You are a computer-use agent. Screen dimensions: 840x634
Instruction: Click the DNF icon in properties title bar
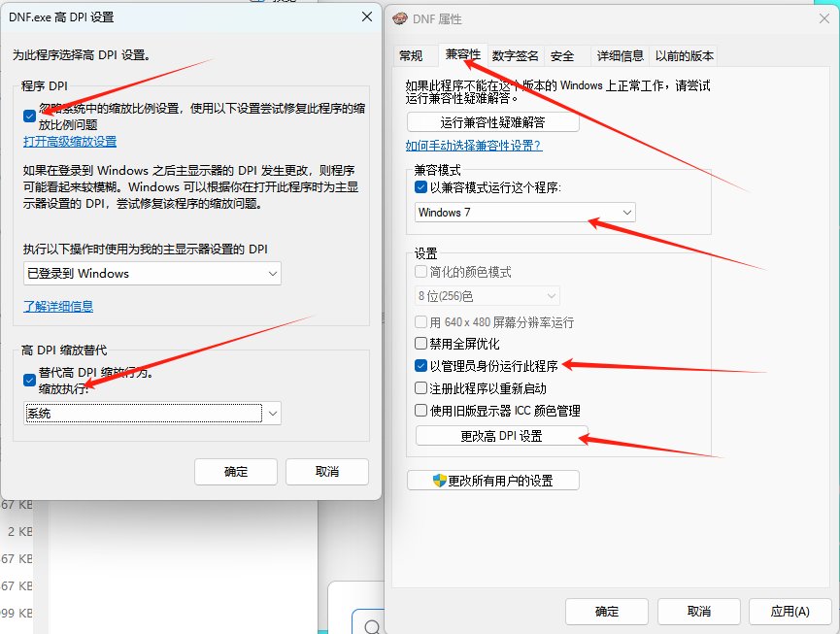400,18
